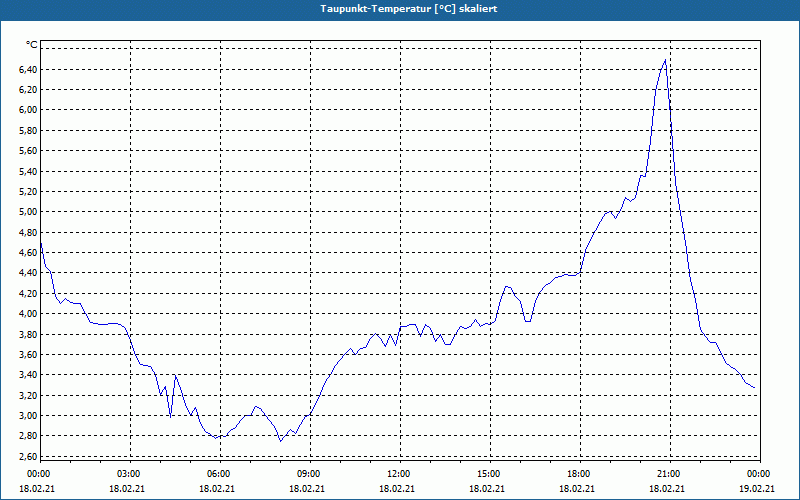Click the 21:00 time axis label
Screen dimensions: 800x500
[x=670, y=474]
